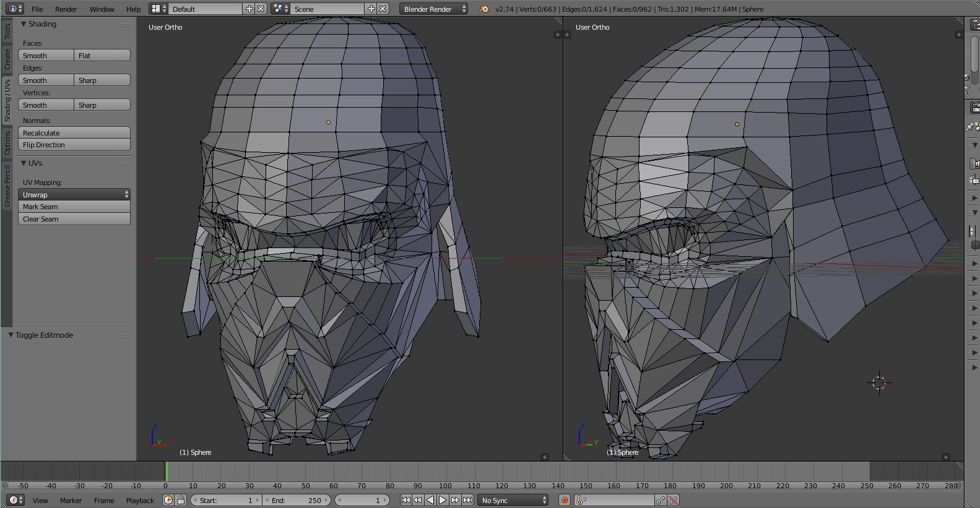
Task: Switch to the Grease Pencil tab
Action: click(x=7, y=186)
